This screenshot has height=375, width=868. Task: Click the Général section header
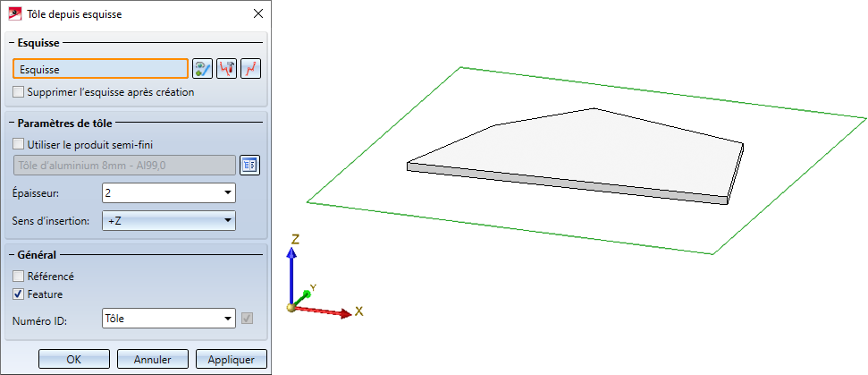click(x=37, y=255)
